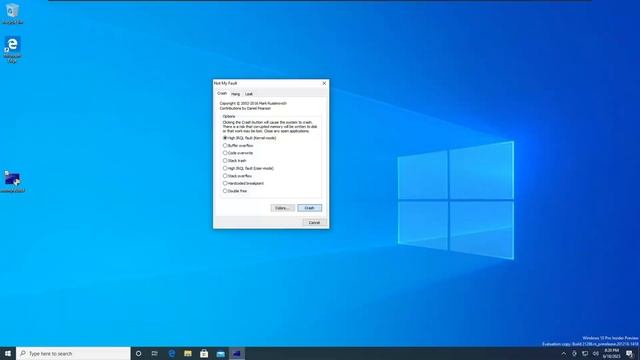Select High IRQL fault (Kernel-mode) option
Viewport: 640px width, 360px height.
(x=249, y=138)
